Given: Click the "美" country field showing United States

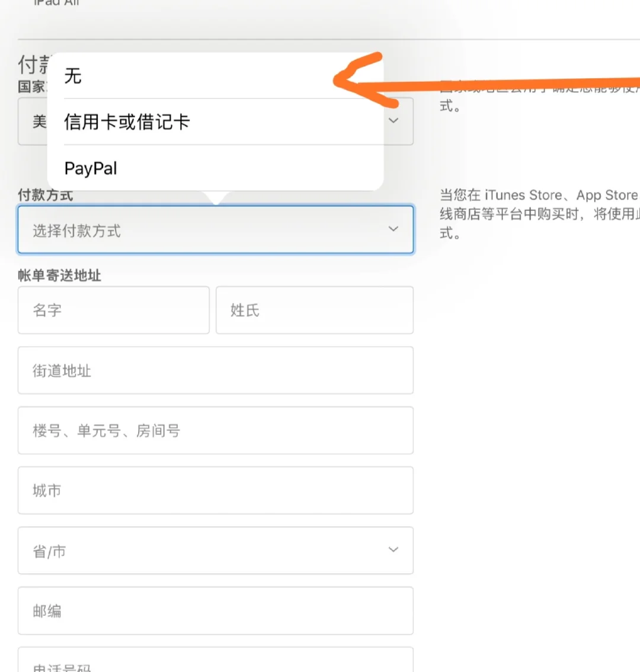Looking at the screenshot, I should (37, 121).
